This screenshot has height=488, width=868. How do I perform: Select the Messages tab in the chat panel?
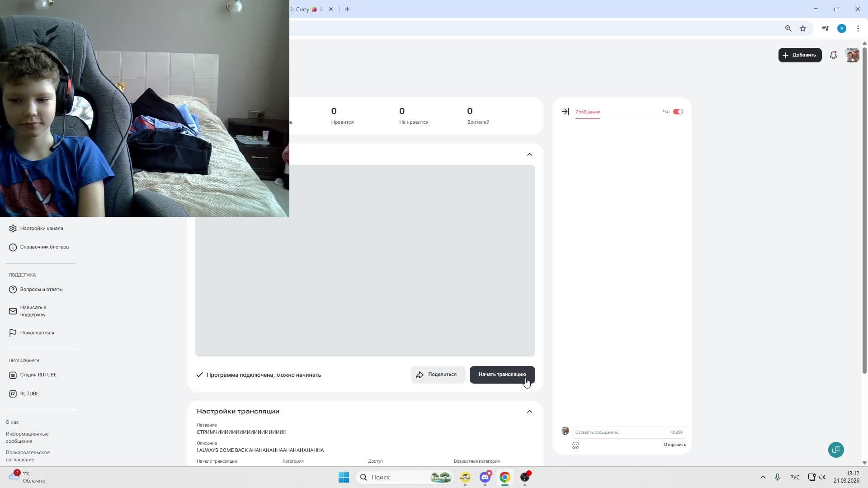pos(588,112)
